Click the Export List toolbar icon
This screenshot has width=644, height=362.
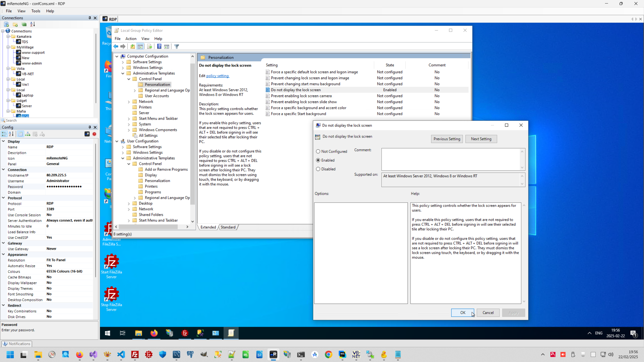[x=149, y=47]
